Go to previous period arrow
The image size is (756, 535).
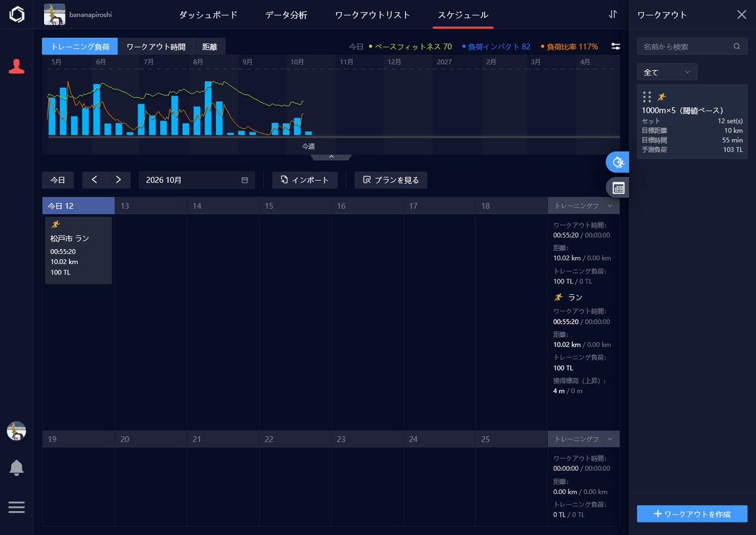click(x=94, y=180)
